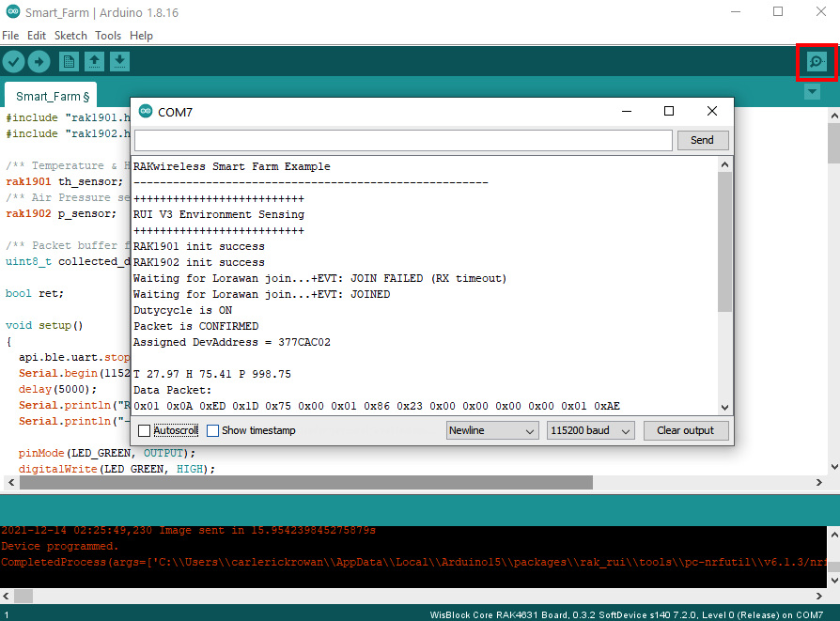The width and height of the screenshot is (840, 621).
Task: Click the 'RAK1901 init success' output line
Action: point(199,246)
